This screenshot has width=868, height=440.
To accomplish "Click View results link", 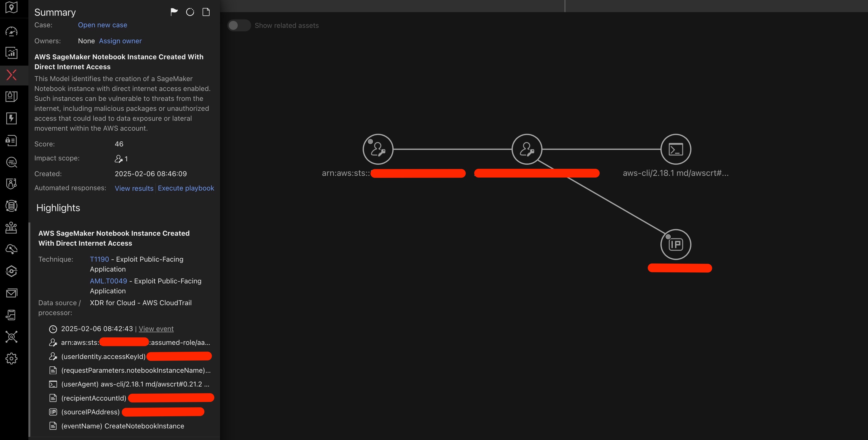I will (134, 188).
